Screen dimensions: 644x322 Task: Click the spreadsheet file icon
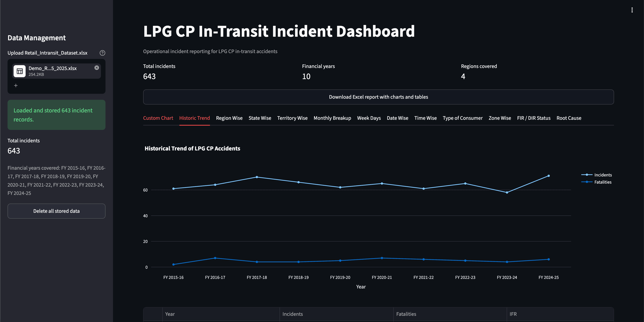[x=20, y=71]
